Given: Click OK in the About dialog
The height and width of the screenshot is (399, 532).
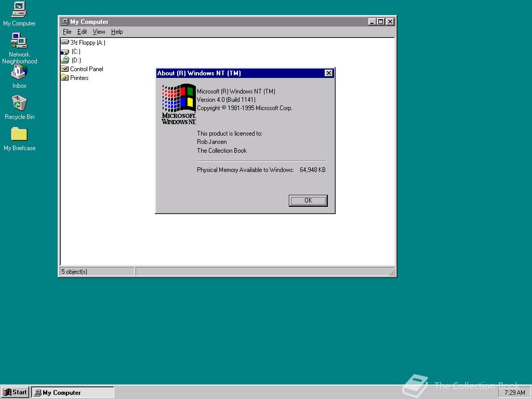Looking at the screenshot, I should coord(308,201).
